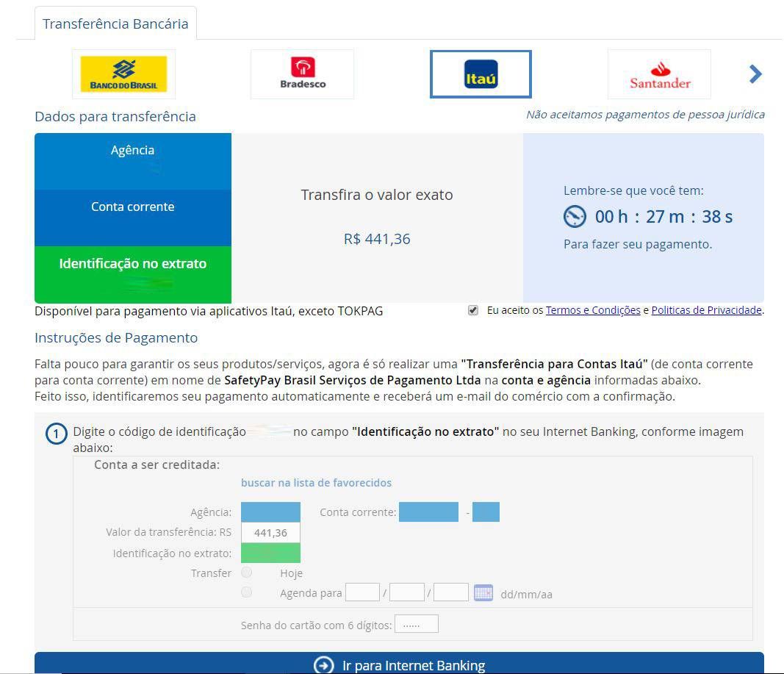Click the green Identificação no extrato panel
Viewport: 784px width, 674px height.
(x=133, y=274)
